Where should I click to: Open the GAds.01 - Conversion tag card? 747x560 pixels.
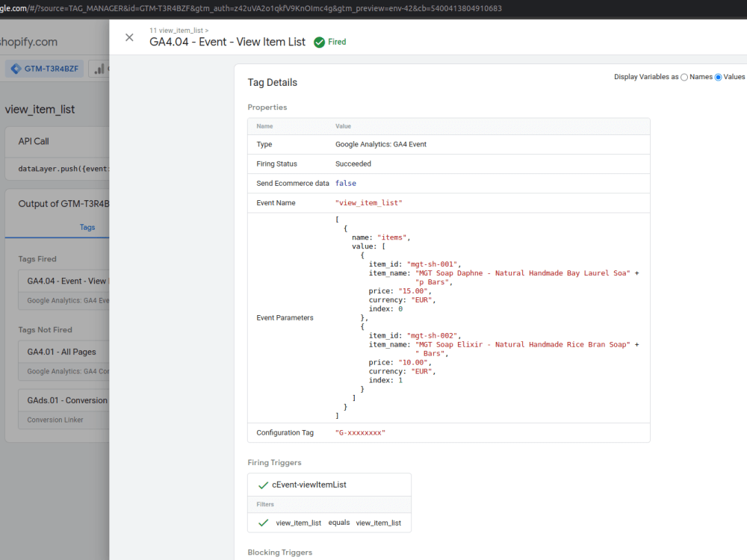point(63,409)
